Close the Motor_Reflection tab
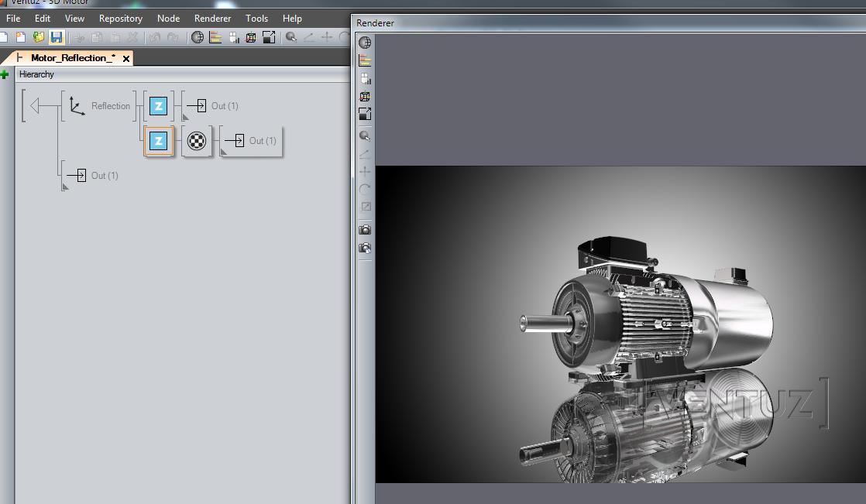 [x=126, y=58]
